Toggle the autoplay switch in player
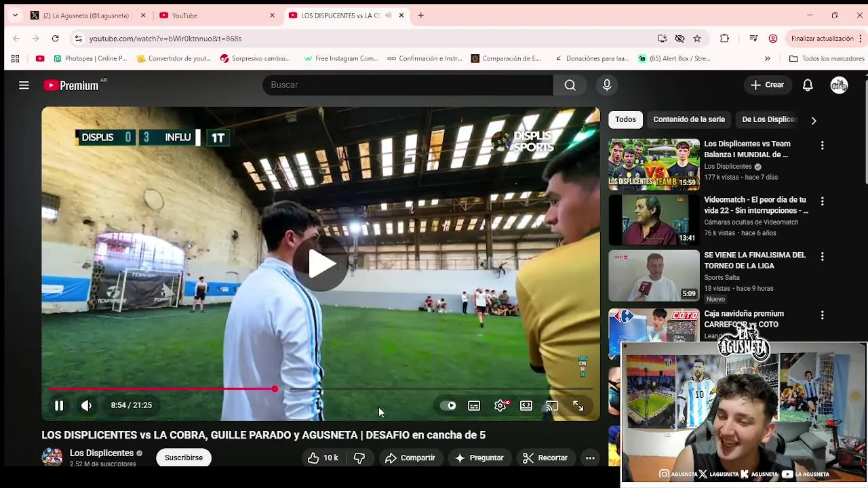 (x=448, y=405)
